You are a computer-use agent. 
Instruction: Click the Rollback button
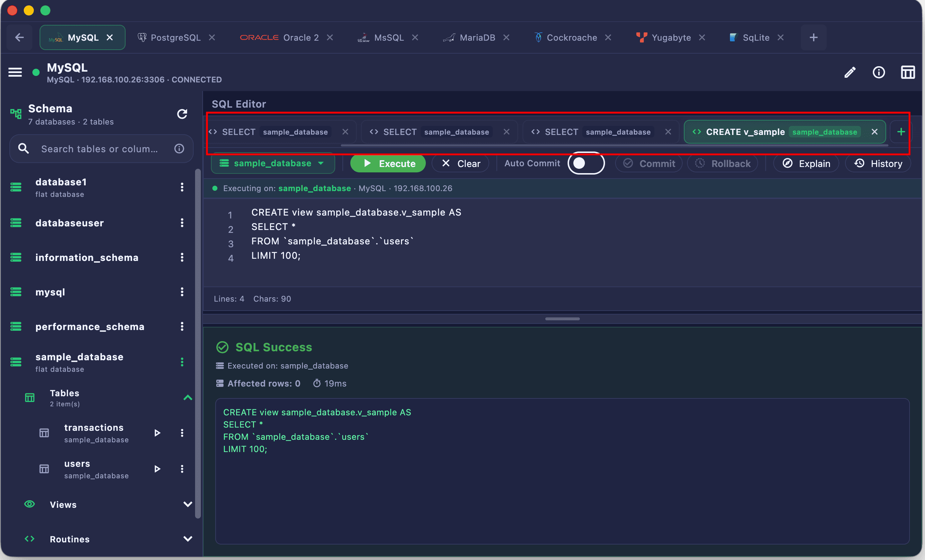[723, 164]
